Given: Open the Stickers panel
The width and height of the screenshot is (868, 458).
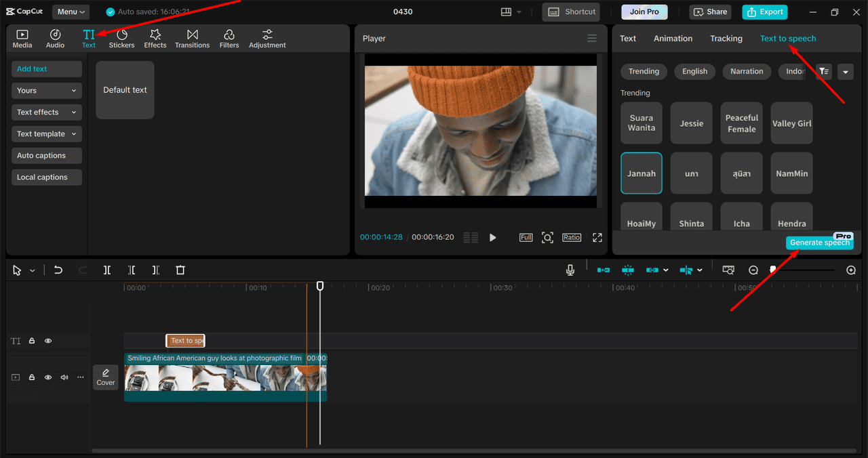Looking at the screenshot, I should click(121, 39).
